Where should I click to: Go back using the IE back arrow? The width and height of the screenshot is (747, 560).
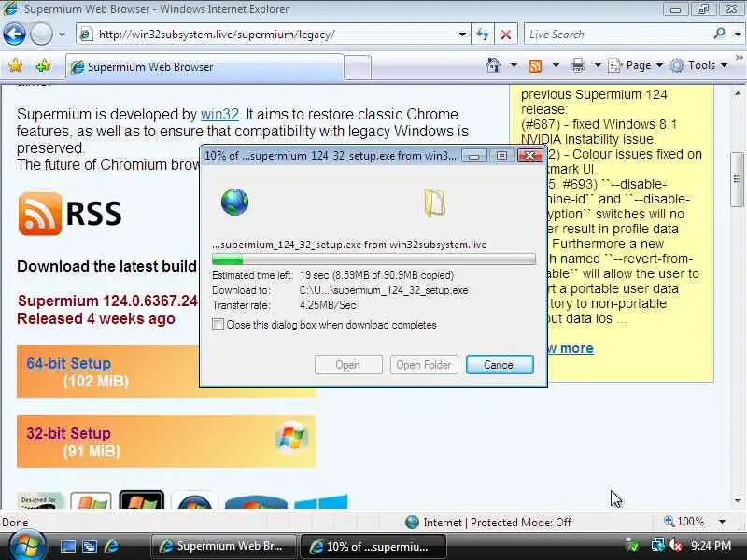coord(14,35)
